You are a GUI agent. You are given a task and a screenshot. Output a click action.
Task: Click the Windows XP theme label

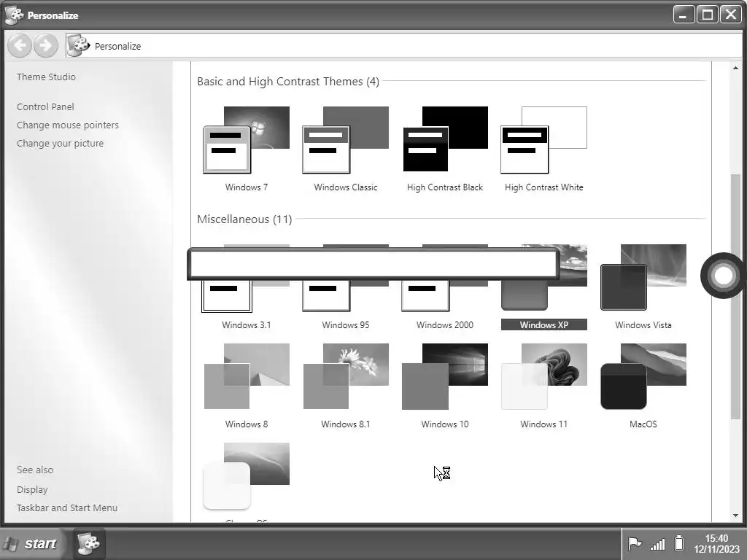click(543, 324)
